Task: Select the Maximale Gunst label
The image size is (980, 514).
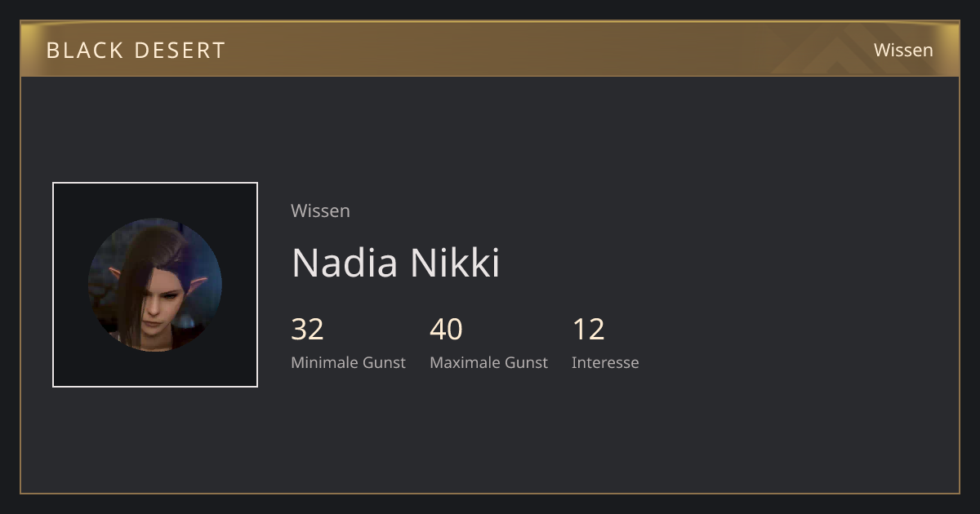Action: (x=488, y=362)
